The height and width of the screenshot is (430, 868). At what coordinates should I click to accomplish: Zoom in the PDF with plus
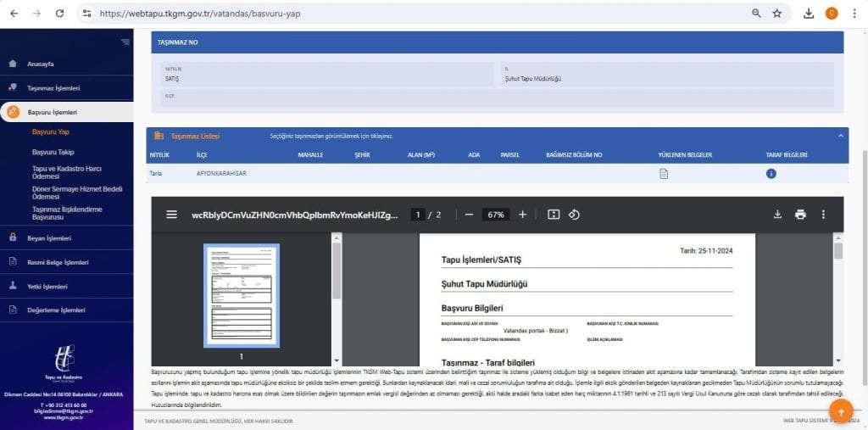pos(522,215)
